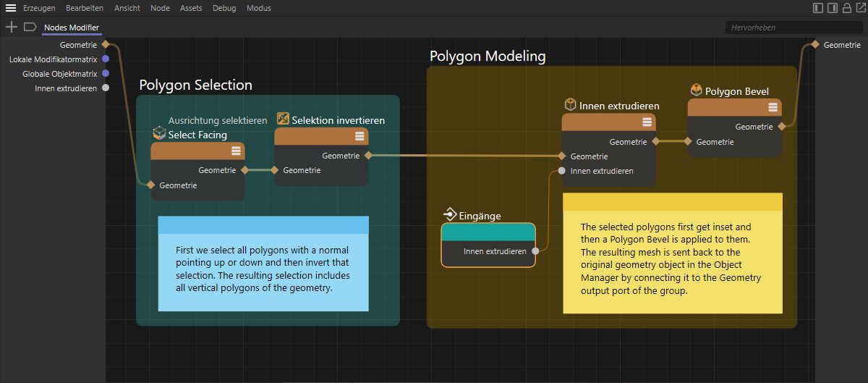The width and height of the screenshot is (868, 383).
Task: Click the Select Facing node icon
Action: tap(159, 134)
